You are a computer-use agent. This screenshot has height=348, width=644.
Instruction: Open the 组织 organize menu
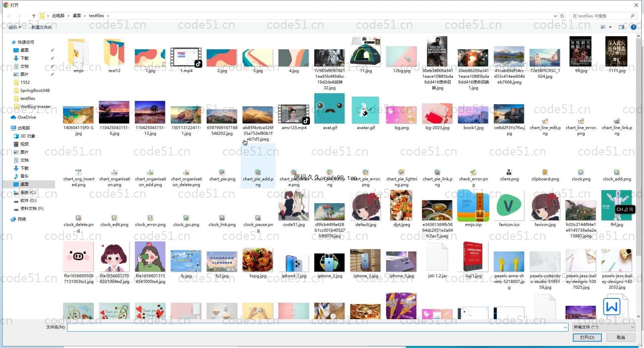(15, 27)
